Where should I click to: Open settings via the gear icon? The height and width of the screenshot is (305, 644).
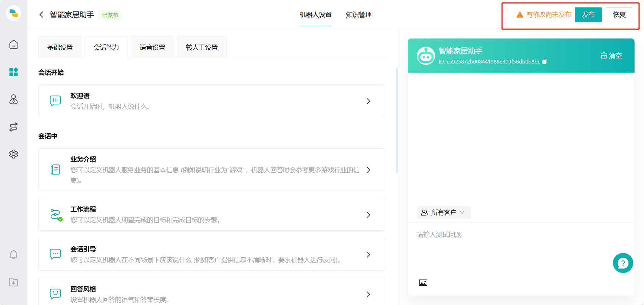coord(14,154)
